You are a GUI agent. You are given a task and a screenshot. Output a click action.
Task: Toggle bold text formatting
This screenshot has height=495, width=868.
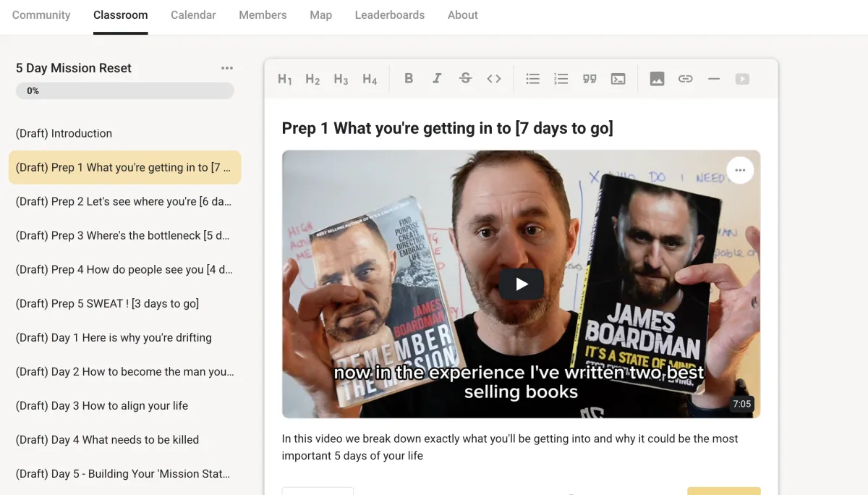coord(409,79)
